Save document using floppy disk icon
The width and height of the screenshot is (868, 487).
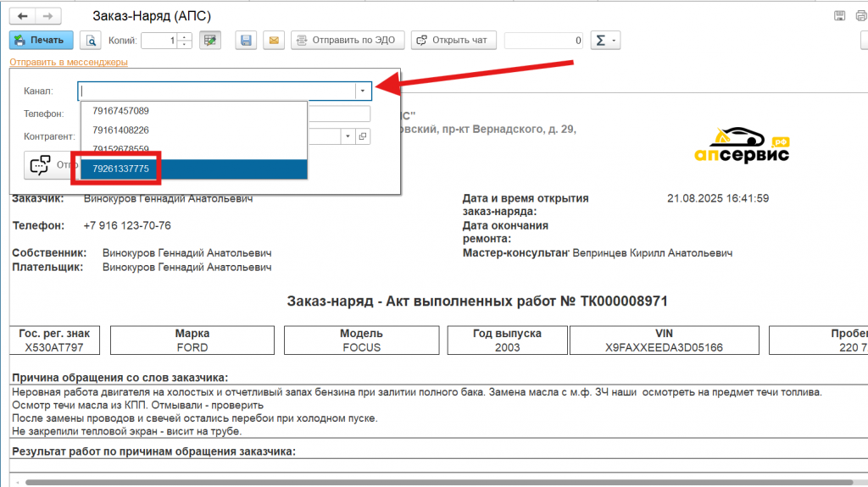pos(247,40)
